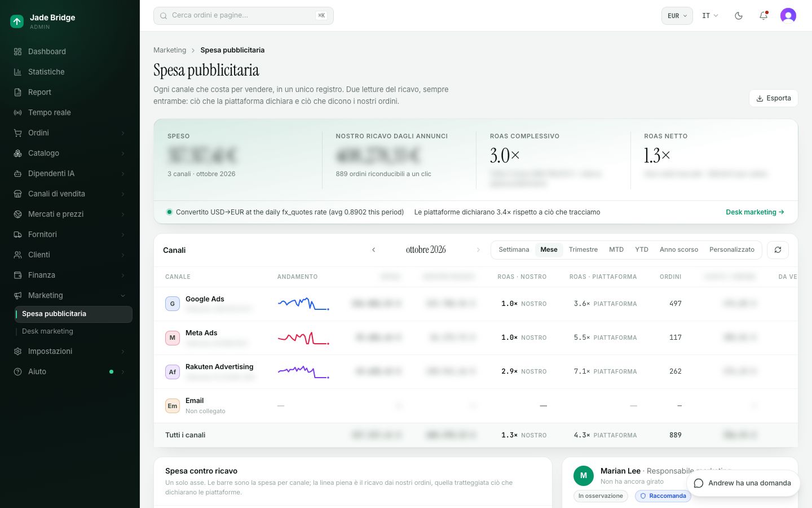The width and height of the screenshot is (812, 508).
Task: Open Report page in sidebar
Action: [70, 92]
